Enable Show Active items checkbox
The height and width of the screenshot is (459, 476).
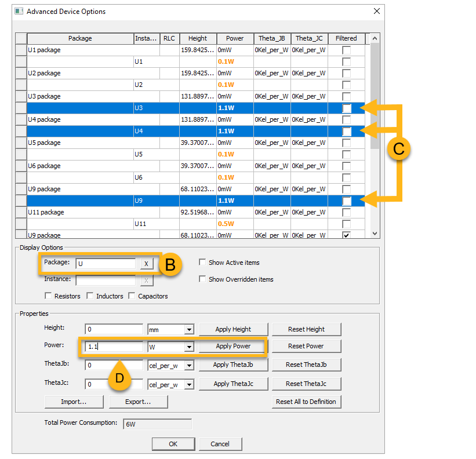[202, 263]
